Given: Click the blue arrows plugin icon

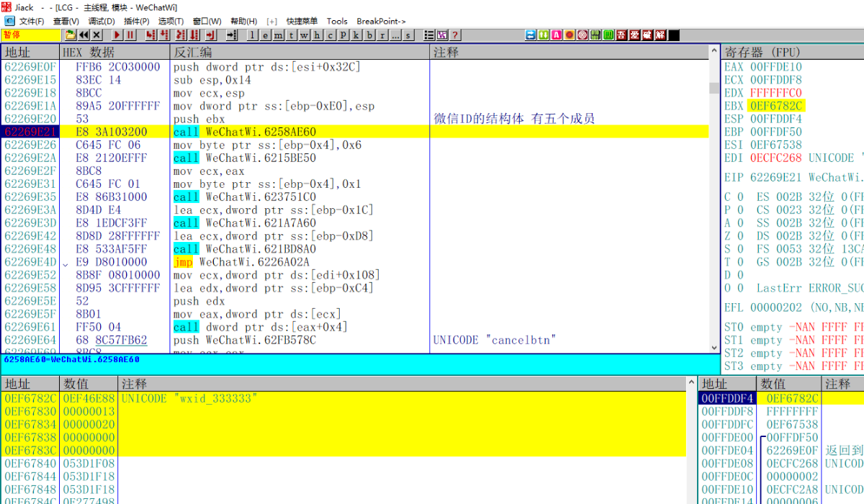Looking at the screenshot, I should pos(531,35).
